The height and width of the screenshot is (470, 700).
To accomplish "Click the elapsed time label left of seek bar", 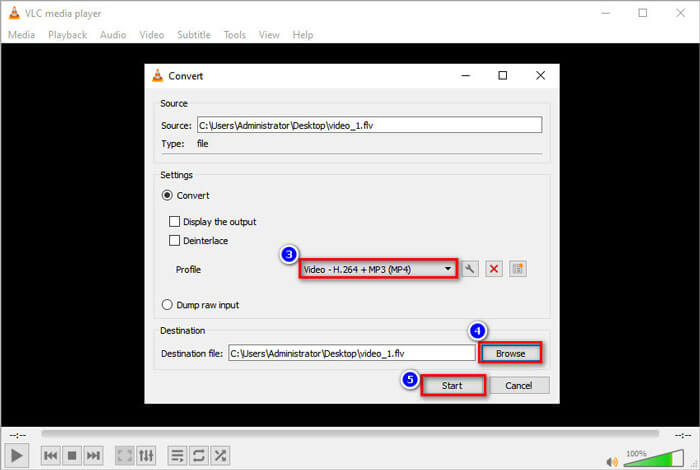I will pos(18,435).
